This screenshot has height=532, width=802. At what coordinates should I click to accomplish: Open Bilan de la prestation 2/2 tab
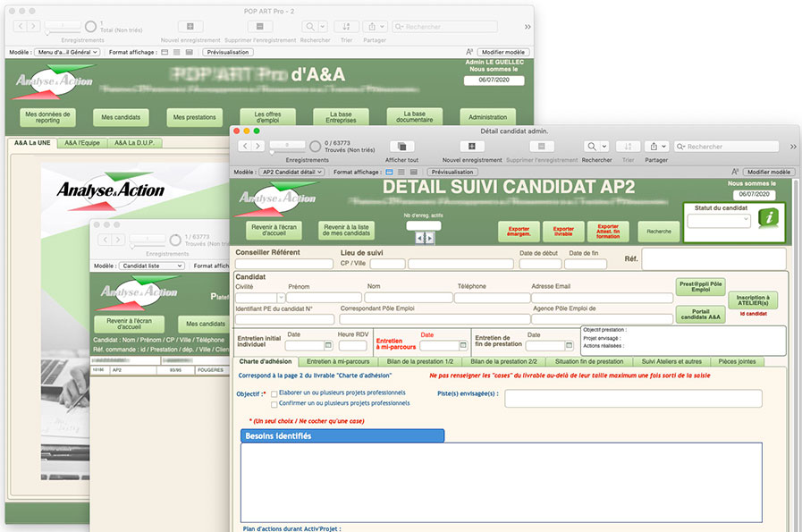pos(503,361)
